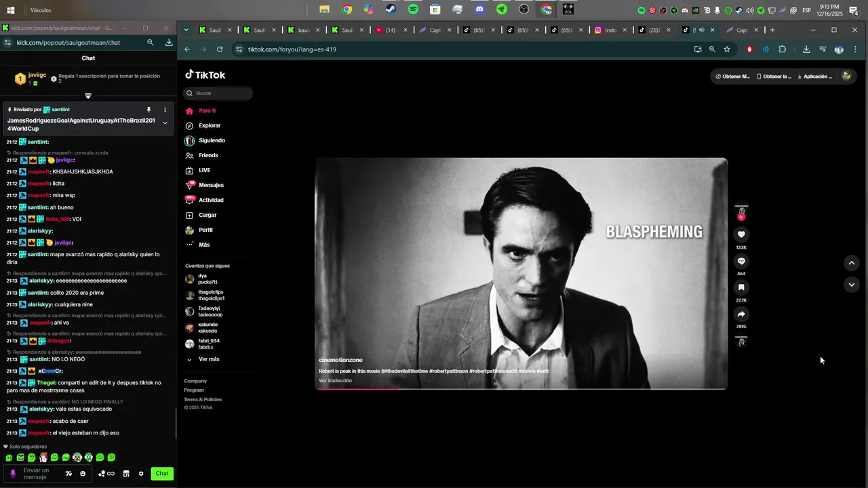Collapse the chat leaderboard handle
The width and height of the screenshot is (868, 488).
[88, 96]
